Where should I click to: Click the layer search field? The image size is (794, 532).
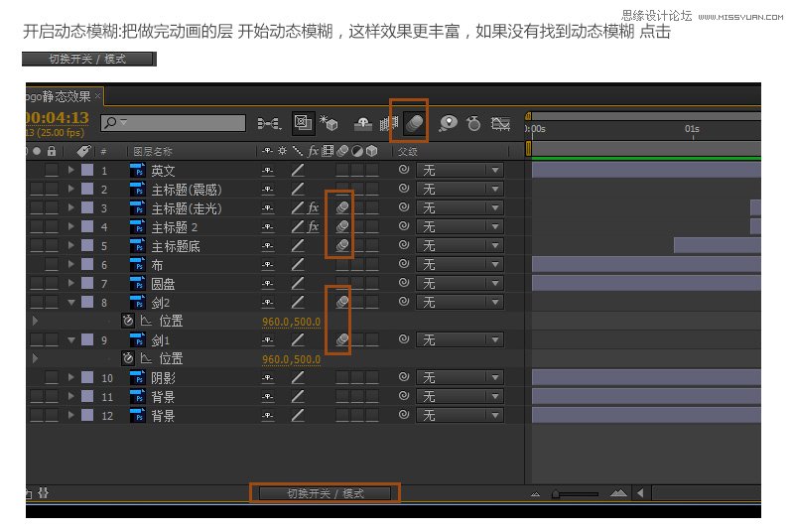tap(173, 122)
